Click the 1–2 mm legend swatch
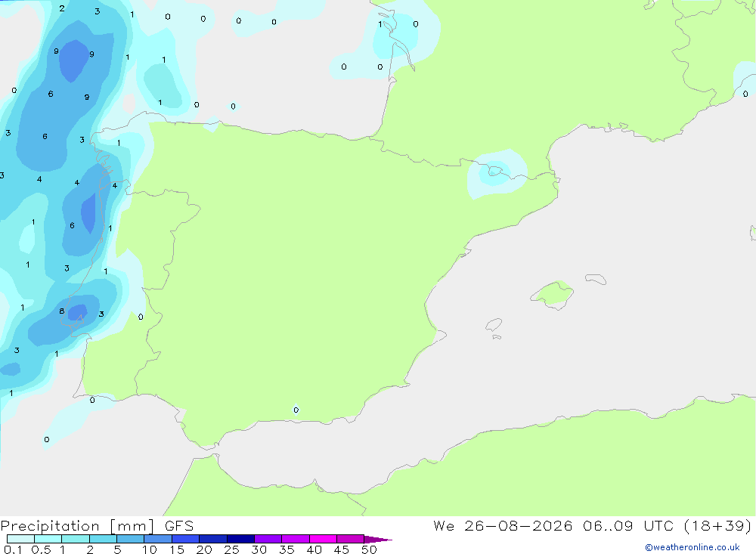Viewport: 756px width, 554px height. 76,539
